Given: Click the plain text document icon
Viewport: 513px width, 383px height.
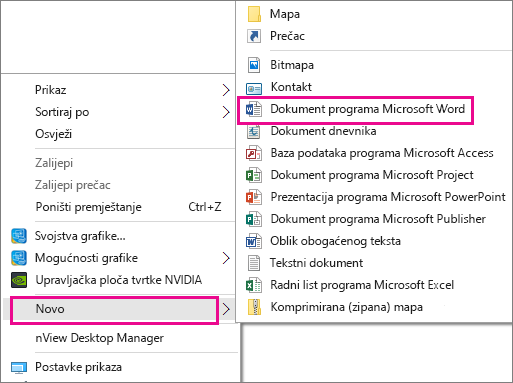Looking at the screenshot, I should [254, 263].
